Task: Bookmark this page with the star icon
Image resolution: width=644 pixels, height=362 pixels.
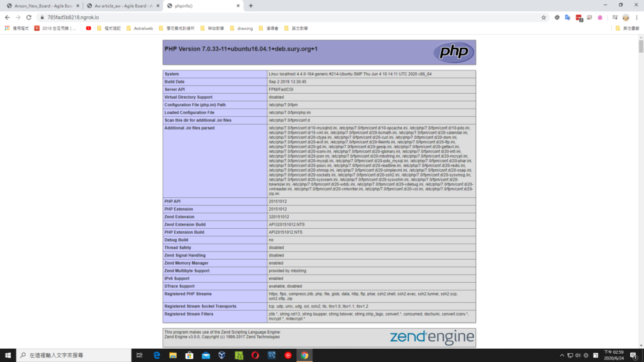Action: point(543,18)
